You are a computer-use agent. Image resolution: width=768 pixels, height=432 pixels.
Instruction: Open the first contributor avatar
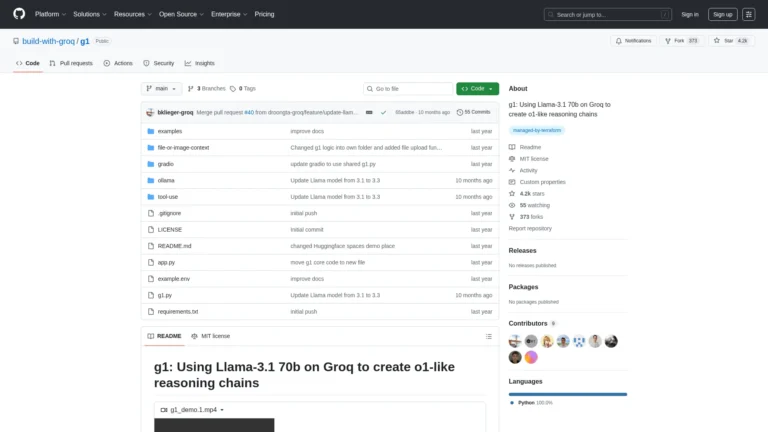coord(515,341)
